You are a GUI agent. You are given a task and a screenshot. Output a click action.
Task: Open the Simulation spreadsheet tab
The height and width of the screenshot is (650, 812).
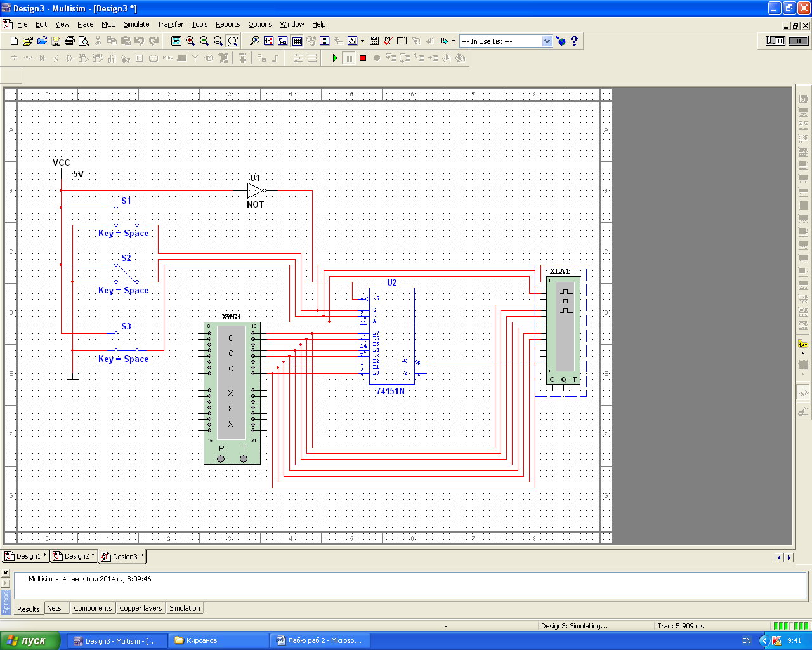pos(185,608)
